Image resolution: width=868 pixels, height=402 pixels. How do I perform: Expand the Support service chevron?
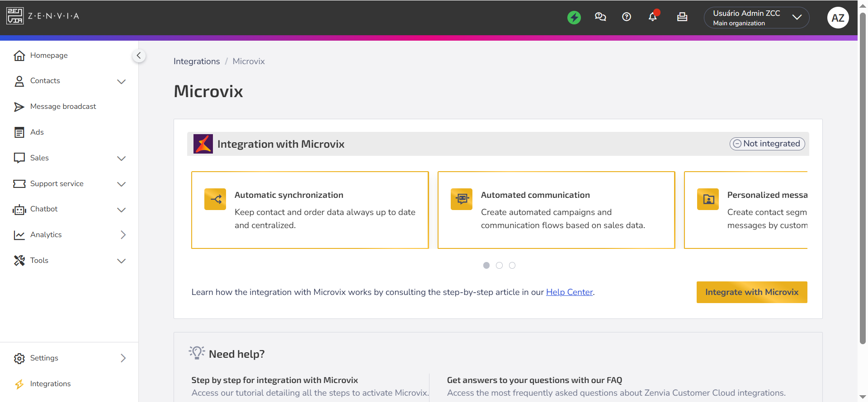(x=121, y=184)
